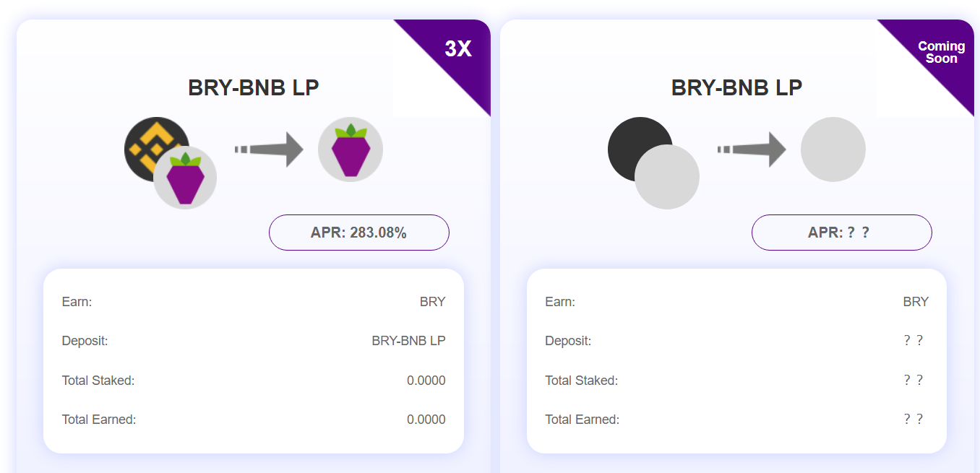Click the overlapping light gray placeholder circle

(x=667, y=177)
